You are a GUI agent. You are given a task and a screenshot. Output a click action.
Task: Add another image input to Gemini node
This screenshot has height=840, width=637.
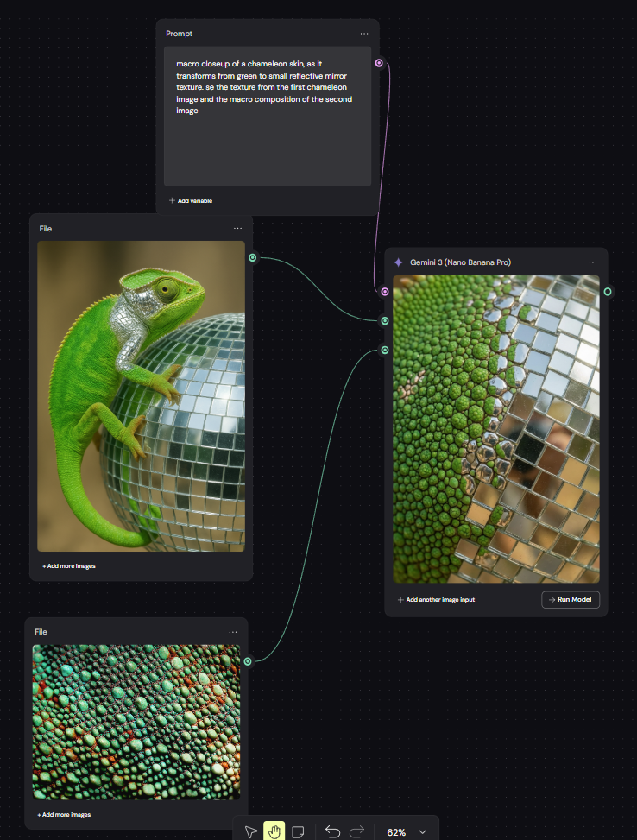tap(436, 599)
